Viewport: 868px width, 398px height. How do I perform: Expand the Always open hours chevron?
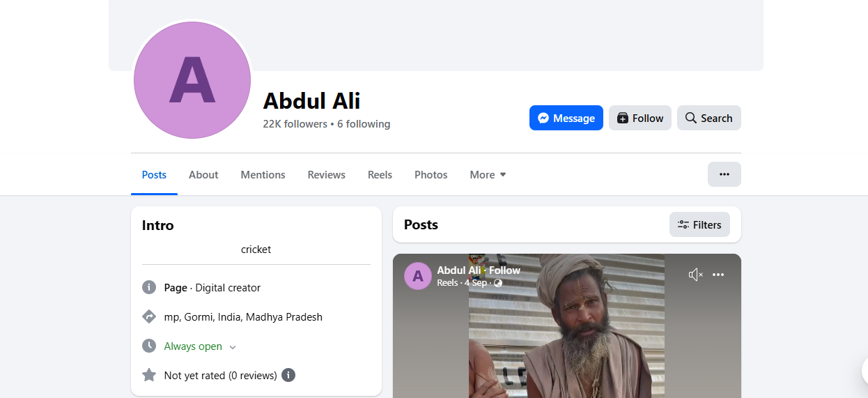pyautogui.click(x=233, y=347)
